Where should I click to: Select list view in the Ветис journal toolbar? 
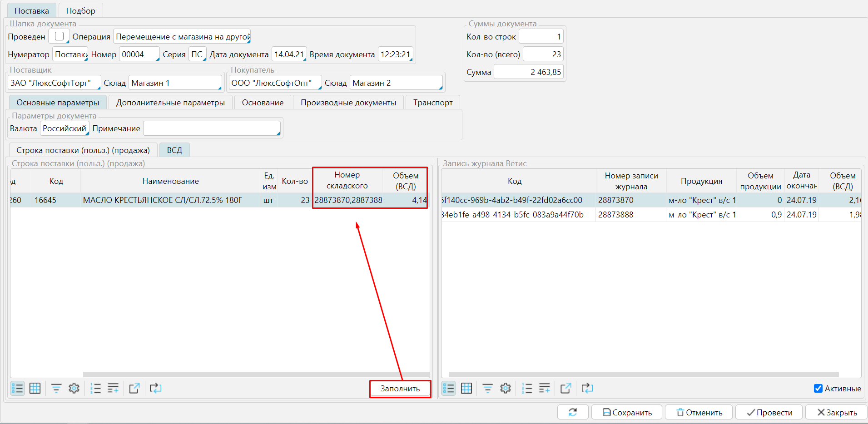(448, 388)
